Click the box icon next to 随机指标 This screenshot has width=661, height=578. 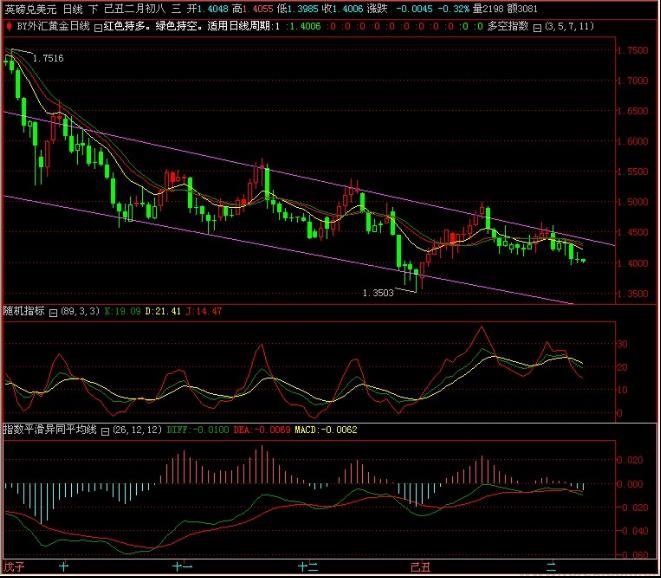53,312
